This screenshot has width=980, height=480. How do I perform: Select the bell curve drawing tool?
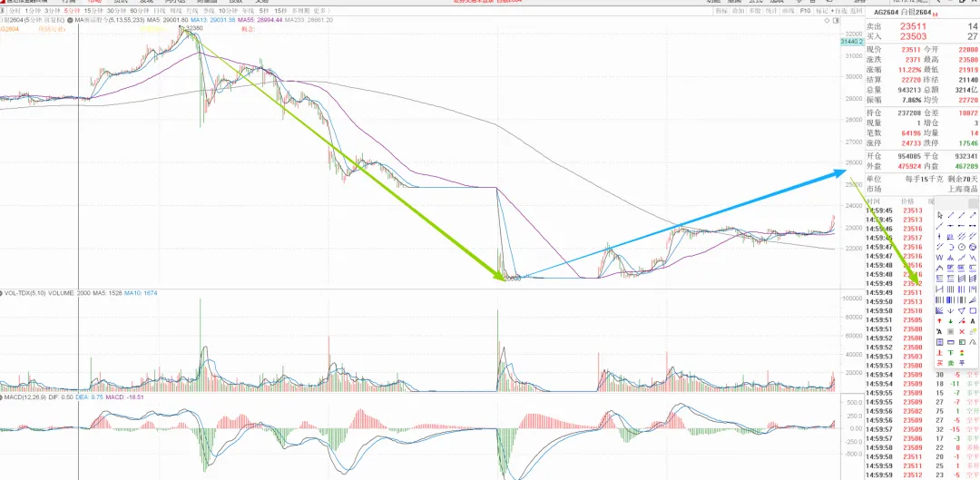click(x=973, y=342)
